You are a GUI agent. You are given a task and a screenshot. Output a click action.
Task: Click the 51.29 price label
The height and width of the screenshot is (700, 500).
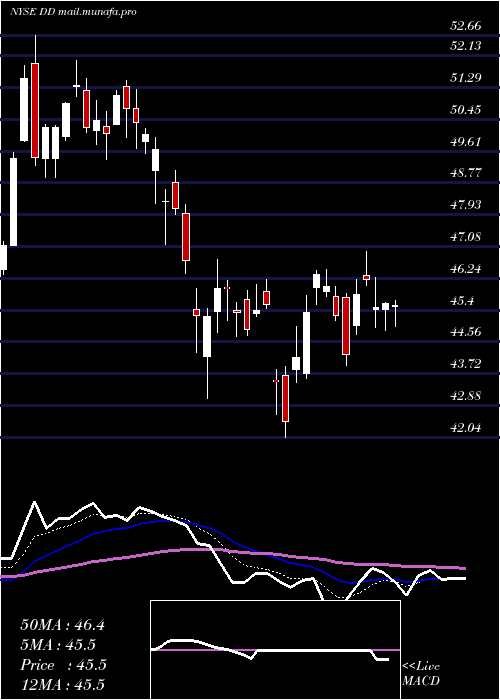click(x=466, y=78)
